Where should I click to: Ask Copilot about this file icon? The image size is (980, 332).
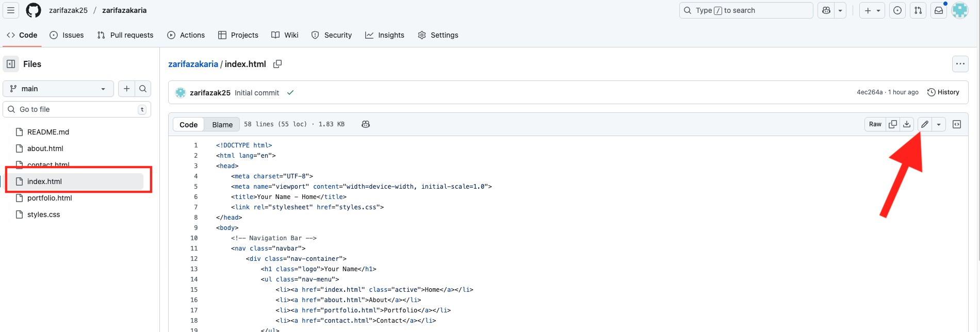pos(366,124)
